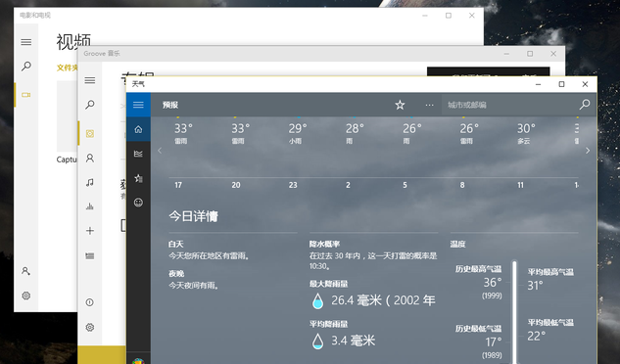The height and width of the screenshot is (364, 620).
Task: Open hamburger menu in Weather app
Action: coord(138,105)
